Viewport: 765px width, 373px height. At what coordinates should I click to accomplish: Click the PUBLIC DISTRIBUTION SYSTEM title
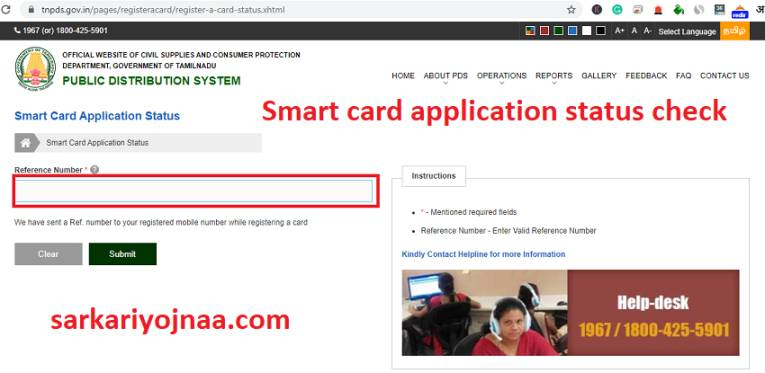tap(152, 80)
